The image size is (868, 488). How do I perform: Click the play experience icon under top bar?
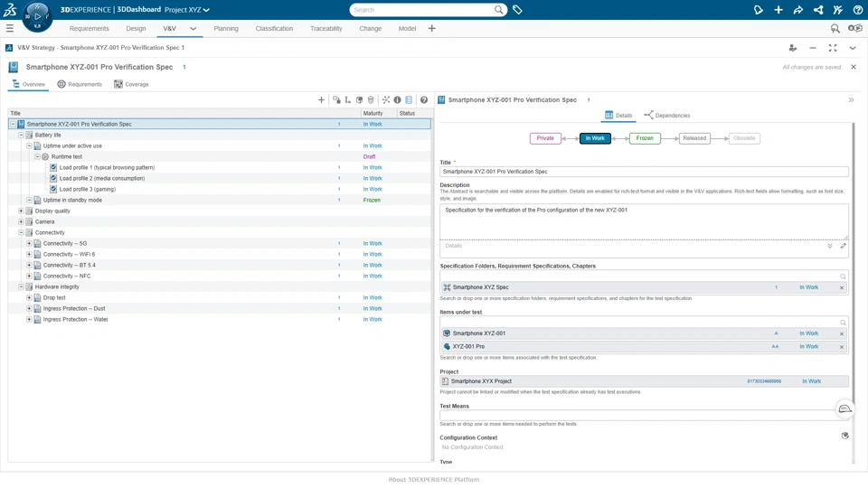pos(855,28)
